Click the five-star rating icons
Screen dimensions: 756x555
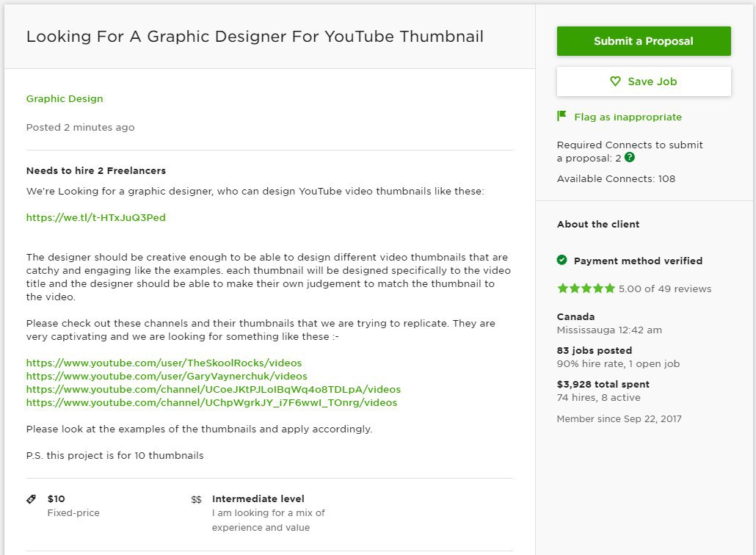pos(586,289)
